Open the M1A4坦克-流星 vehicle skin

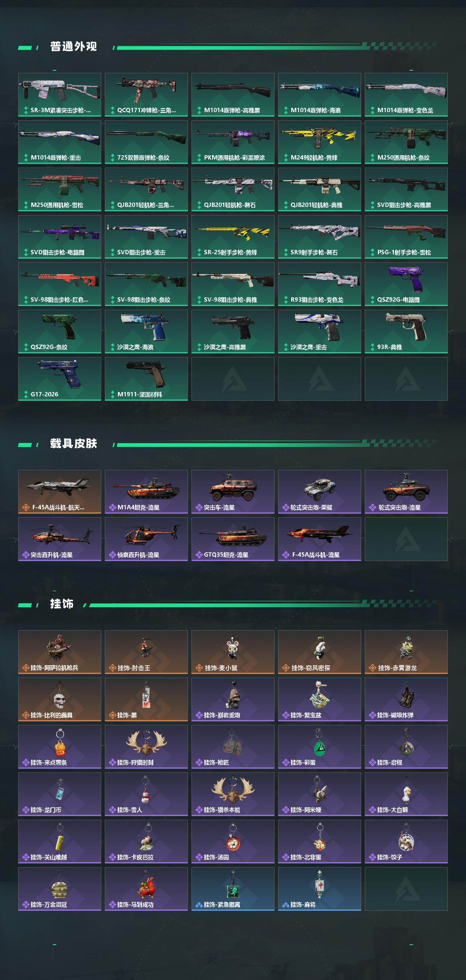click(x=146, y=491)
